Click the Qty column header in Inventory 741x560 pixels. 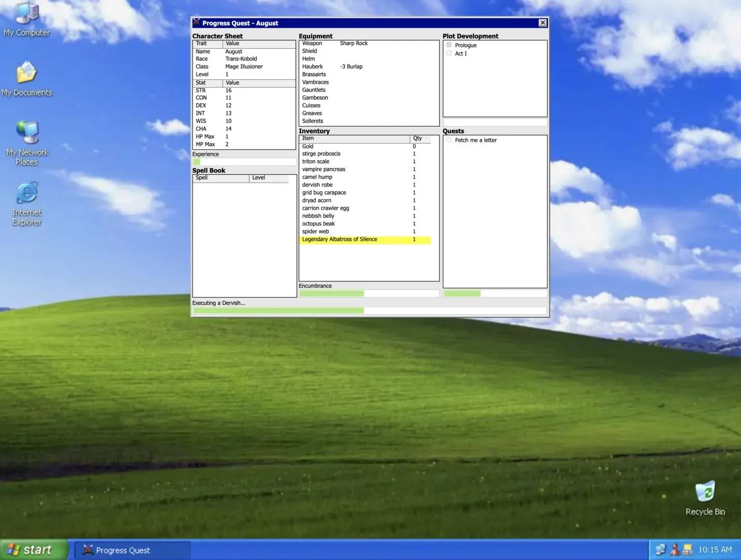coord(420,138)
